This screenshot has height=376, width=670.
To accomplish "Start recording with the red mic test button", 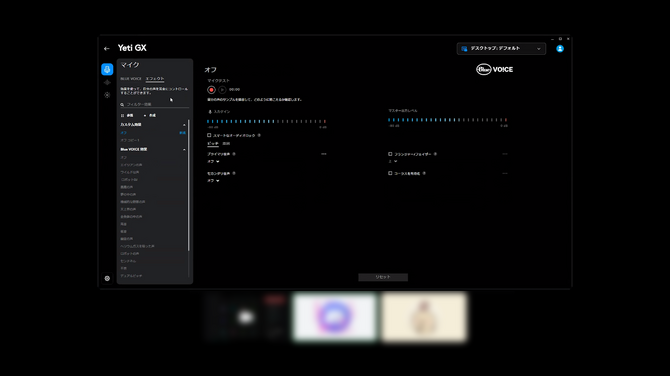I will [x=211, y=90].
